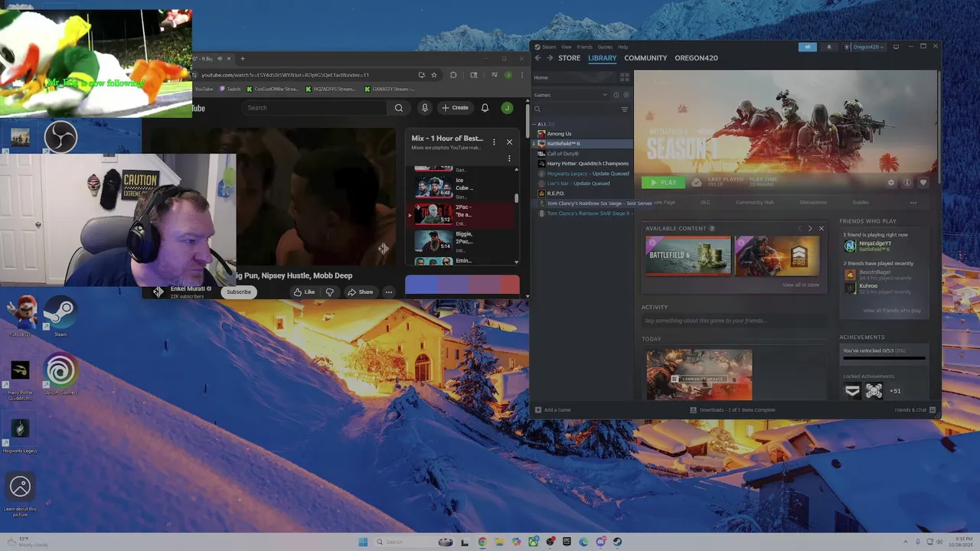980x551 pixels.
Task: Go to next Available Content item
Action: pos(810,229)
